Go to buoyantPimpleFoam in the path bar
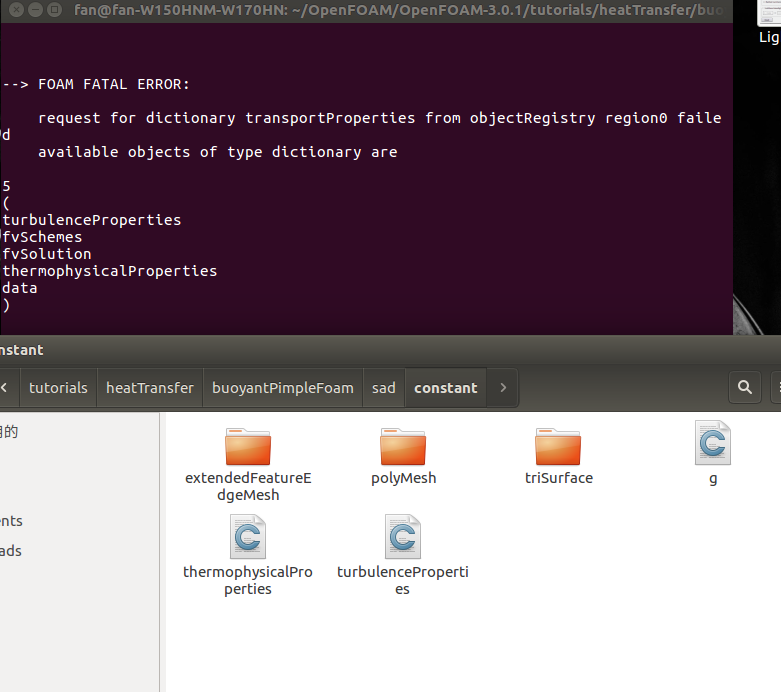The height and width of the screenshot is (692, 781). pyautogui.click(x=283, y=388)
